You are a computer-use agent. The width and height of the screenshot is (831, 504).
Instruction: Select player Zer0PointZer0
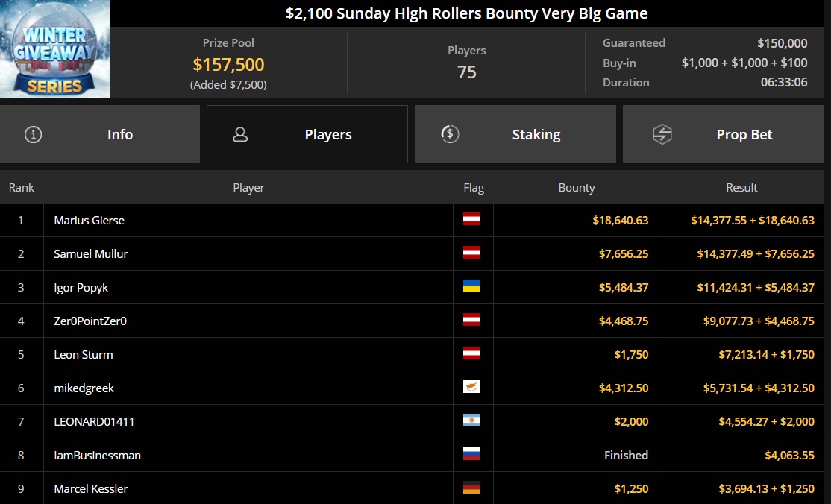pos(90,321)
